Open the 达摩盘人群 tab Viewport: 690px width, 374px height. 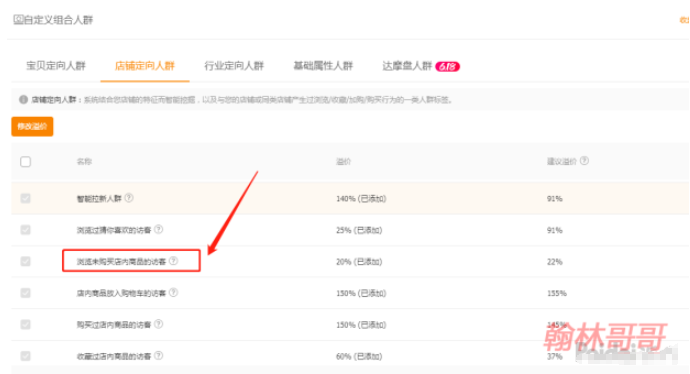407,66
